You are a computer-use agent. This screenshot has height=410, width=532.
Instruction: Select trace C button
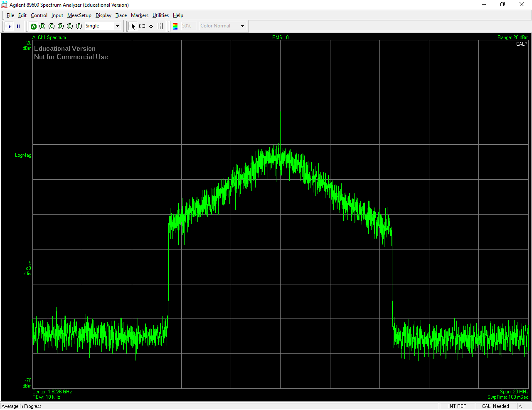52,26
